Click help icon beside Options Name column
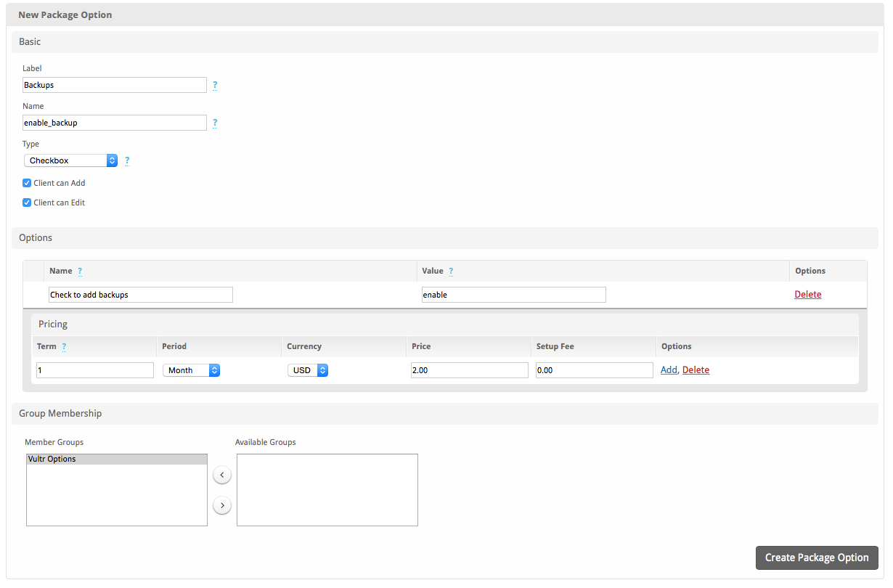The height and width of the screenshot is (588, 893). pos(80,271)
